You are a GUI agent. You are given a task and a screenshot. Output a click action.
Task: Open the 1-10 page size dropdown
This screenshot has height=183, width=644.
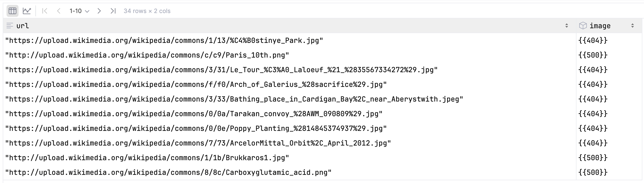tap(79, 11)
